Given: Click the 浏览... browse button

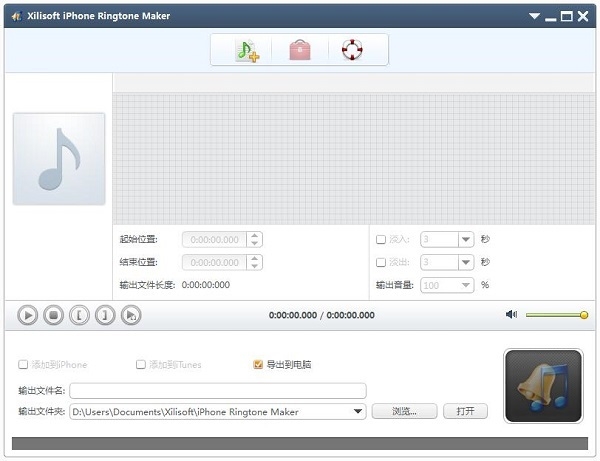Looking at the screenshot, I should [404, 411].
